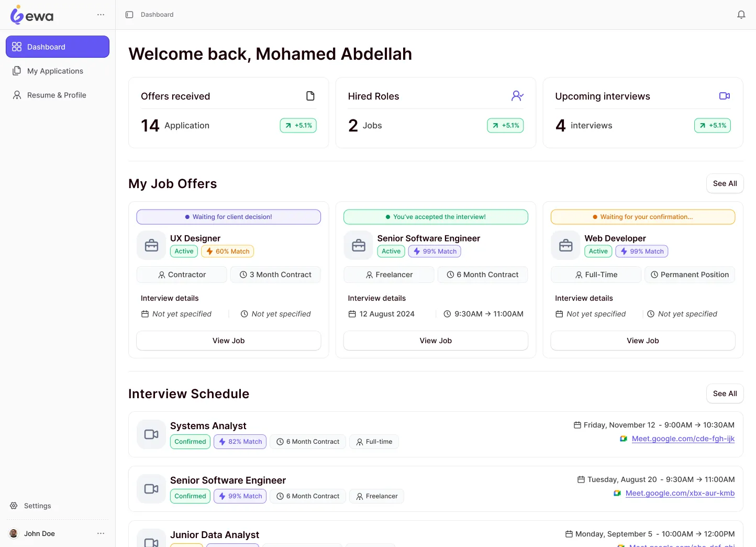Click the video camera icon in Upcoming interviews
The width and height of the screenshot is (756, 547).
725,96
